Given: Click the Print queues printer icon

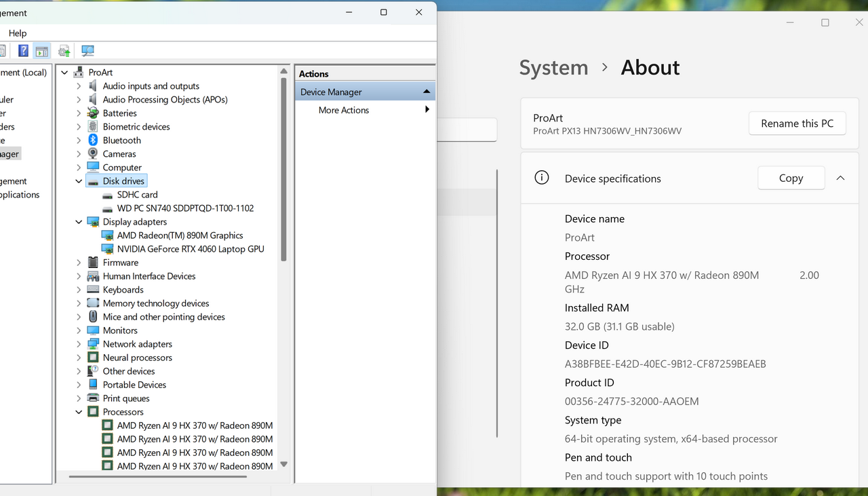Looking at the screenshot, I should point(93,398).
